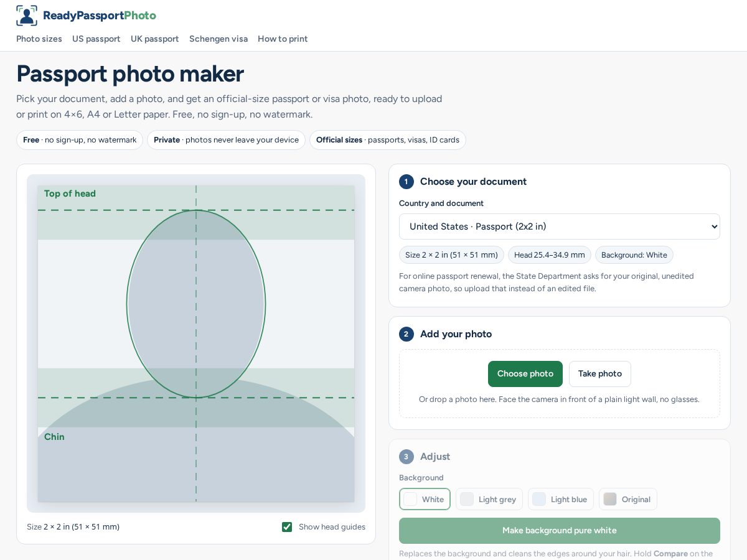Click the Passport photo maker heading
Screen dimensions: 747x560
click(130, 74)
